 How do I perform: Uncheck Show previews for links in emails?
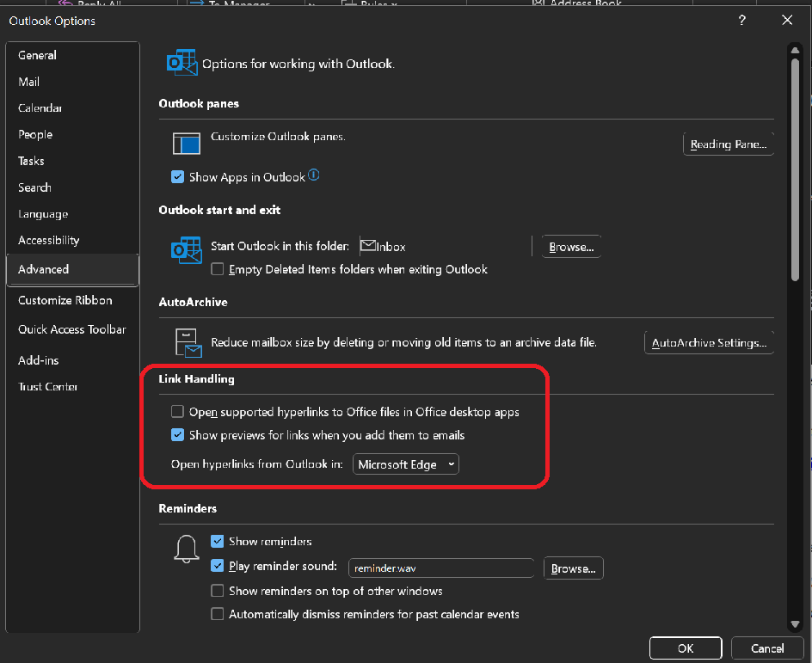click(177, 435)
